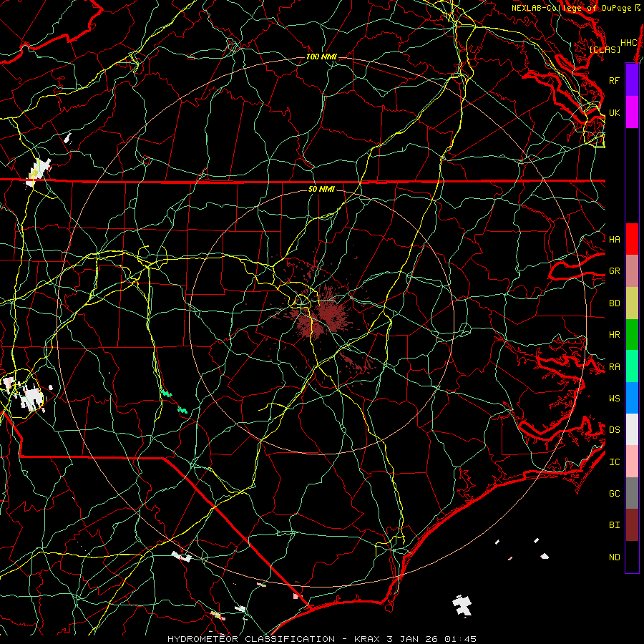Select the light pink IC swatch

(632, 462)
